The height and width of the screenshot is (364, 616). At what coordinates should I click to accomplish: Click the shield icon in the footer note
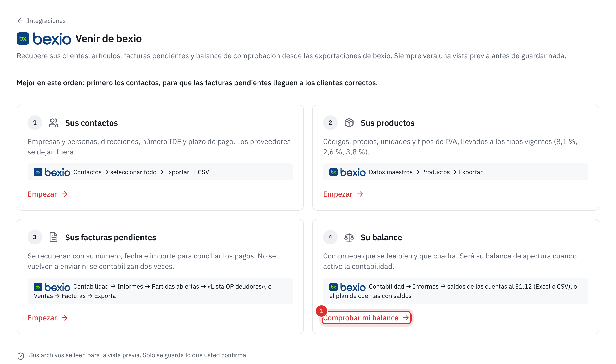(x=21, y=356)
